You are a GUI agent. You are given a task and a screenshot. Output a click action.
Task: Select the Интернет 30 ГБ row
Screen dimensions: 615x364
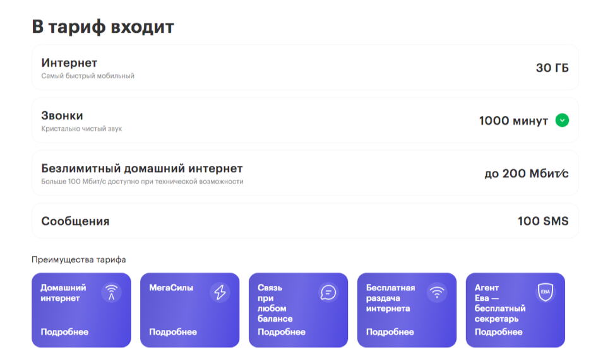point(305,68)
